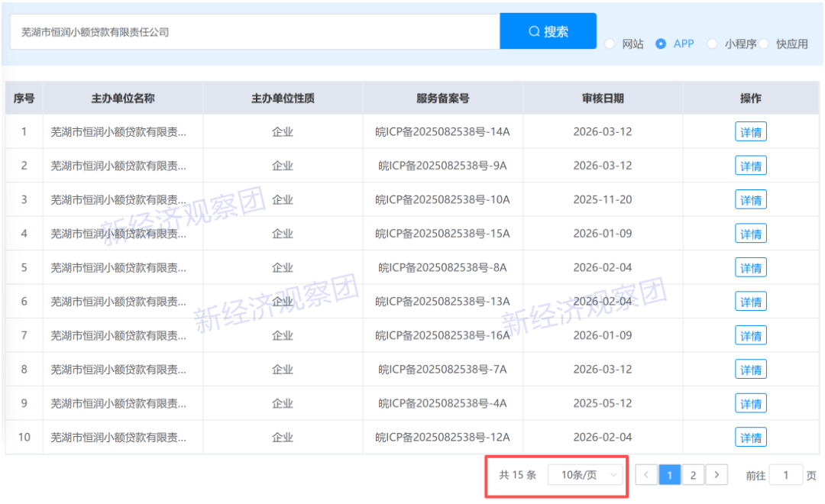Click the next page arrow icon
Viewport: 825px width, 504px height.
(x=717, y=474)
